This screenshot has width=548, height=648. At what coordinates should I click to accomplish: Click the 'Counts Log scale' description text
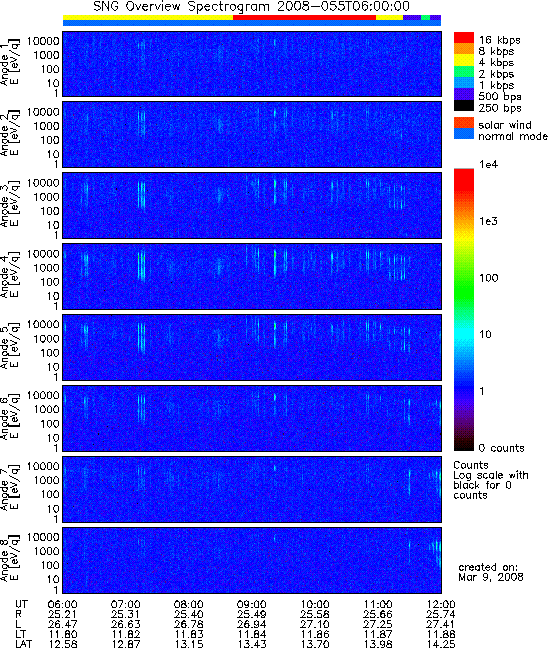click(x=491, y=480)
